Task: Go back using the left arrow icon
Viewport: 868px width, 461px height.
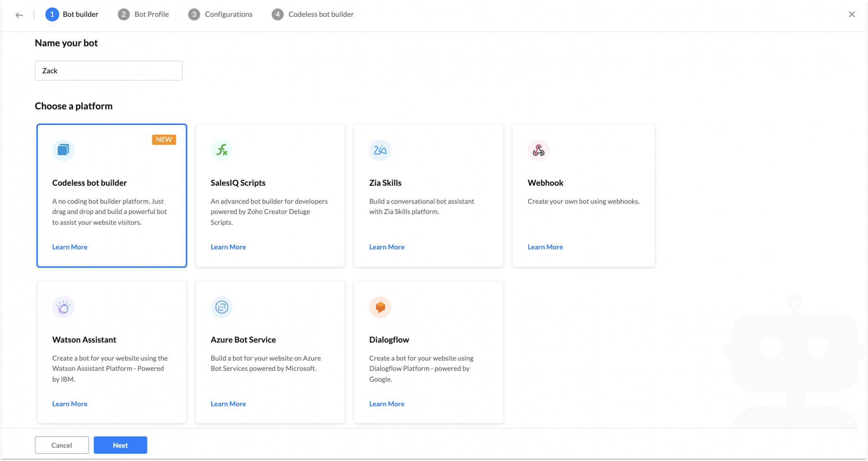Action: coord(19,15)
